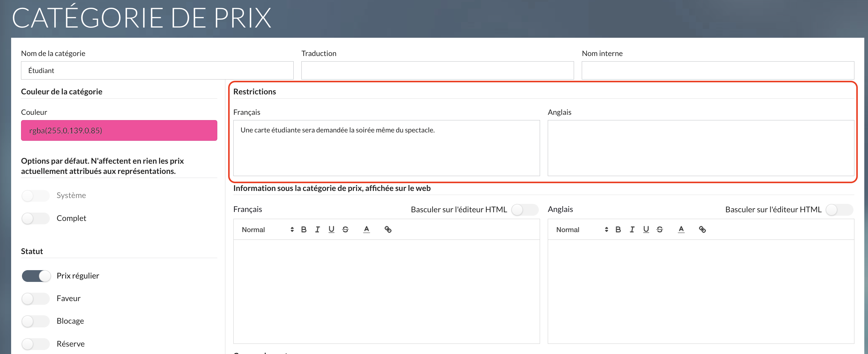Click the Traduction input field
Screen dimensions: 868x354
point(437,70)
